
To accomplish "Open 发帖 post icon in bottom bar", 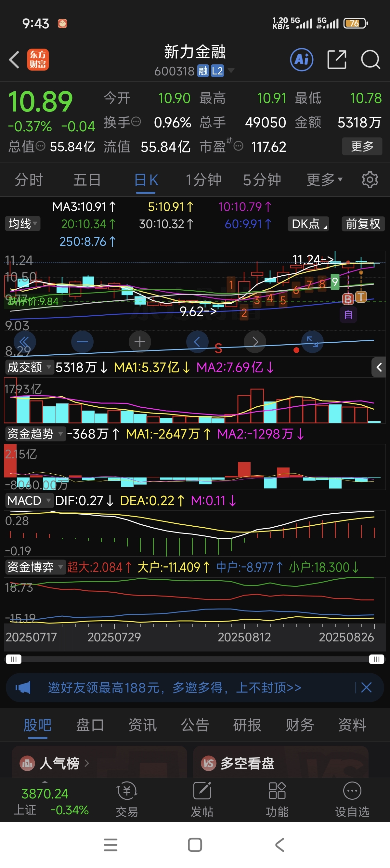I will (202, 799).
